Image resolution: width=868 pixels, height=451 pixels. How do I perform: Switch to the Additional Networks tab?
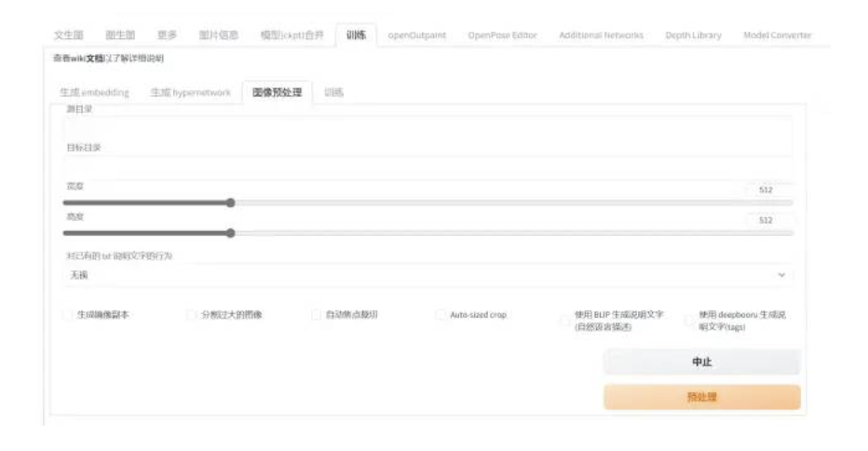coord(602,34)
